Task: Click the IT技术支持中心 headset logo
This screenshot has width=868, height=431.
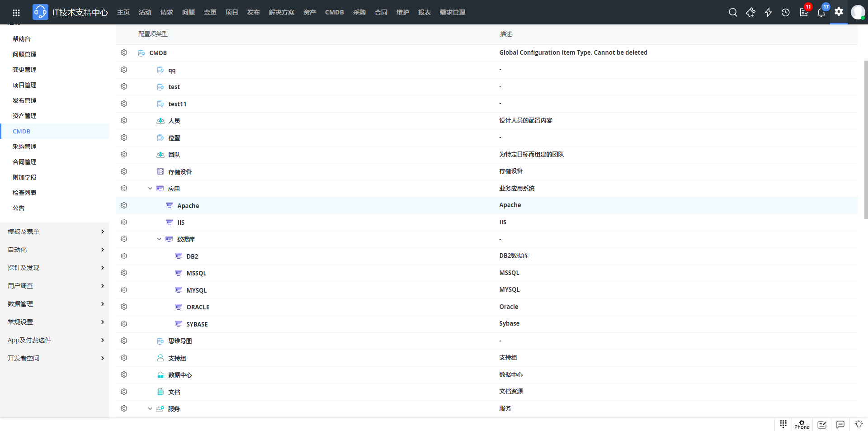Action: (40, 12)
